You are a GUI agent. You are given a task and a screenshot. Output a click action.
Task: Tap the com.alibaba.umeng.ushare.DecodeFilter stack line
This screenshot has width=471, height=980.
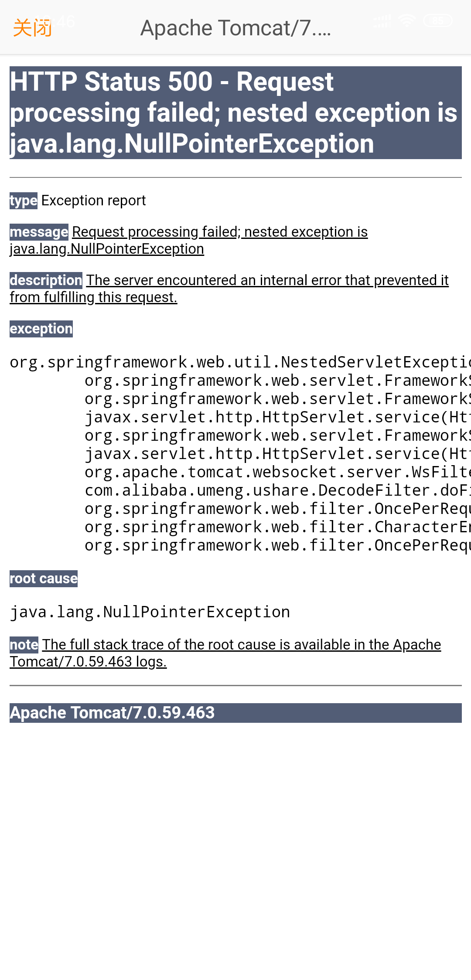pos(275,490)
